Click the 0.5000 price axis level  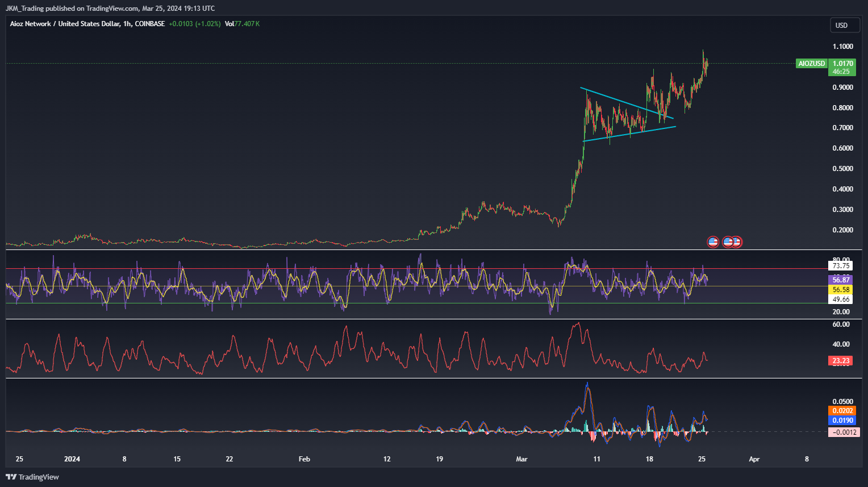coord(842,169)
